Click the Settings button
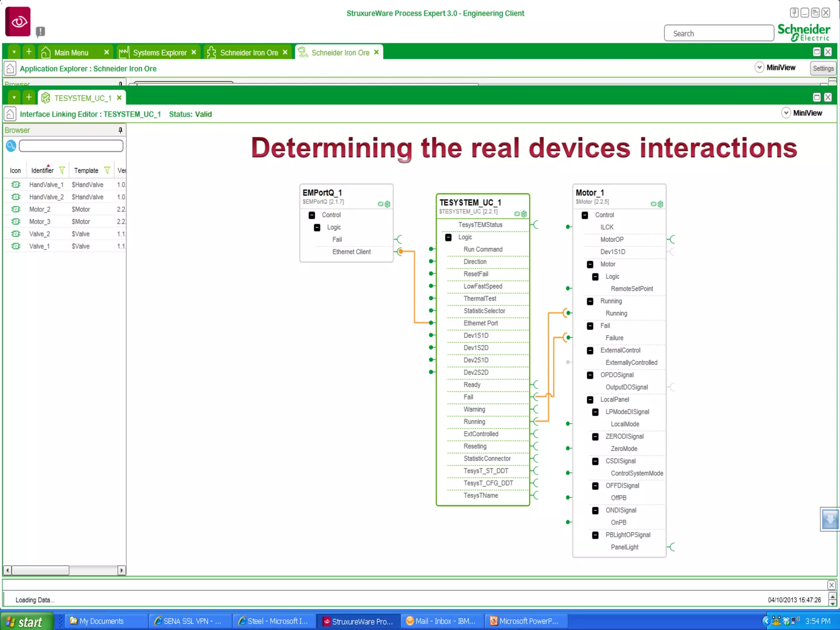Screen dimensions: 840x630 (823, 68)
